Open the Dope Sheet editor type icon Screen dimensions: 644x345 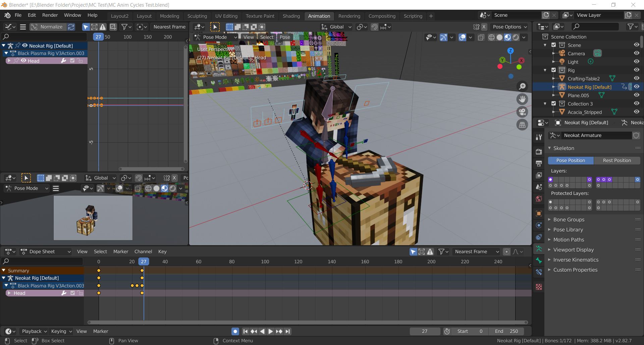pos(8,251)
